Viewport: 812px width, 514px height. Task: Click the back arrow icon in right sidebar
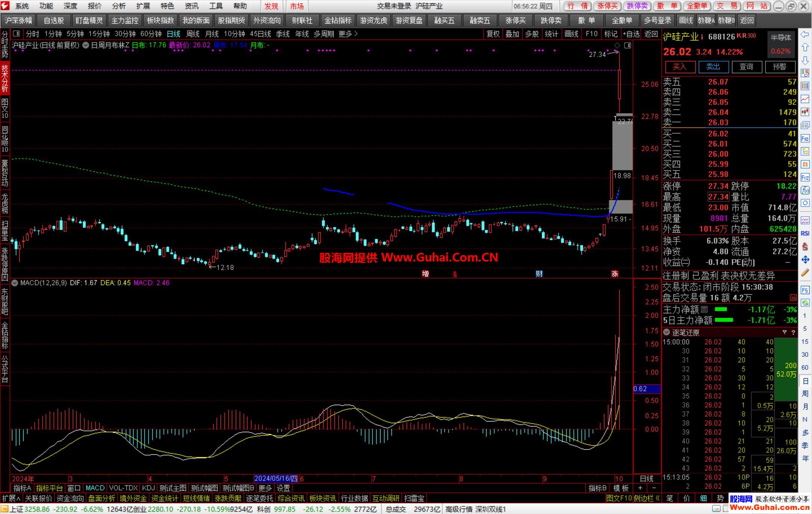tap(805, 35)
